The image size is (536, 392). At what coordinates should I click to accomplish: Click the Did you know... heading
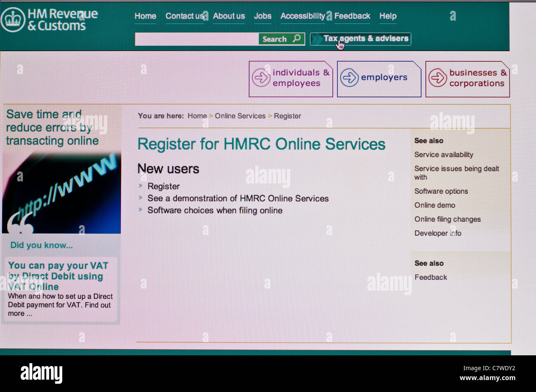41,245
